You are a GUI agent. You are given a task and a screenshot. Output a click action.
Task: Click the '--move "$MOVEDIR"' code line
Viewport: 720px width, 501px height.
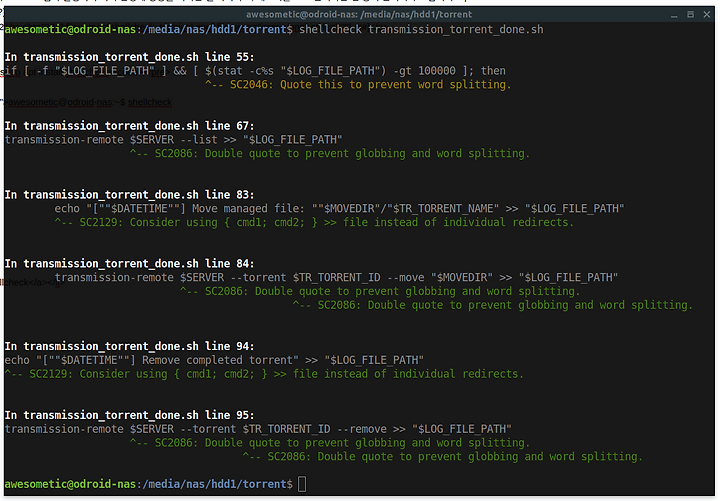point(336,277)
